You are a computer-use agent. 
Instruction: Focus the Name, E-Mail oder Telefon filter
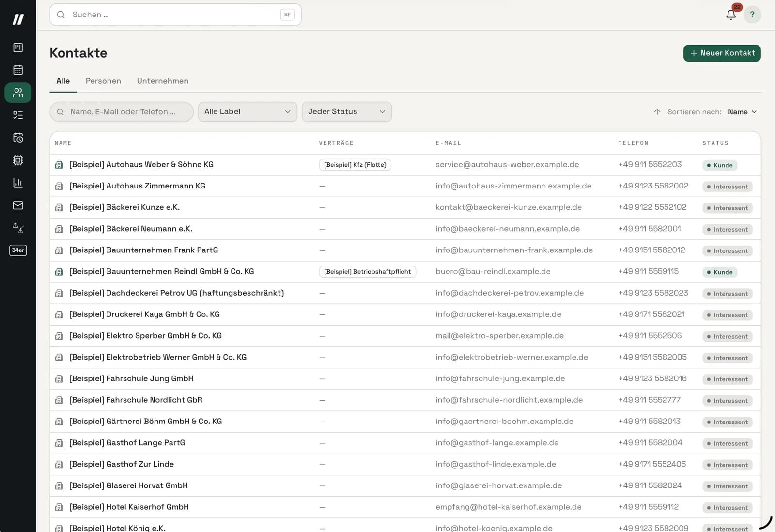pos(122,111)
